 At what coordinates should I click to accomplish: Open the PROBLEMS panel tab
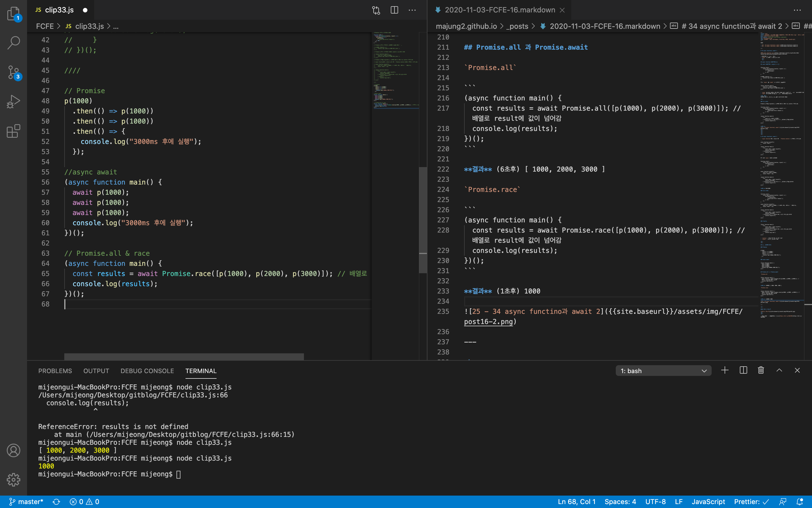(x=55, y=371)
